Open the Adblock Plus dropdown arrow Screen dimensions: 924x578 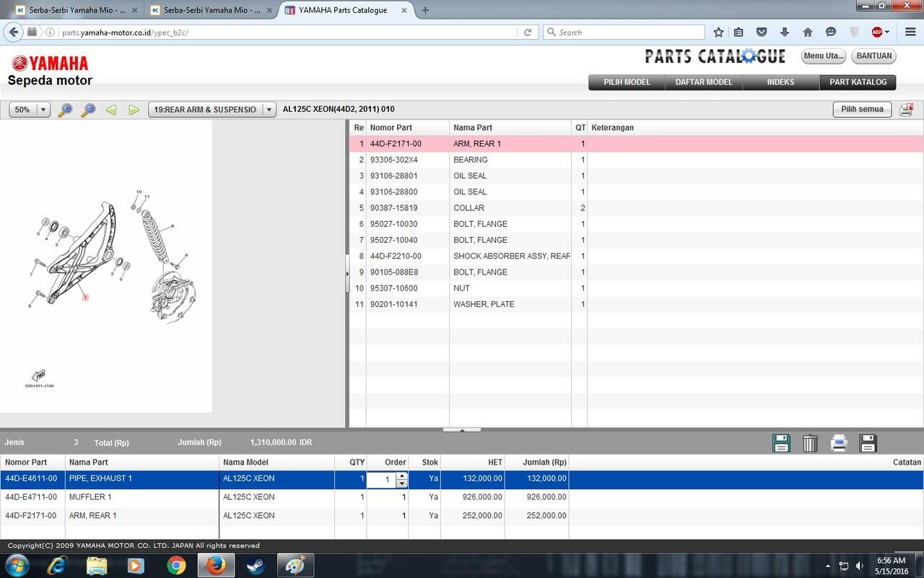887,33
